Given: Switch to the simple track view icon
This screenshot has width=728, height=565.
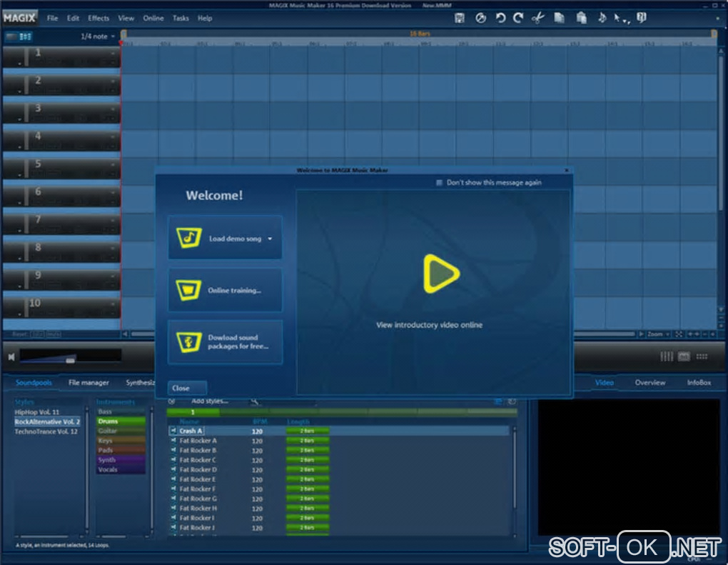Looking at the screenshot, I should point(11,36).
